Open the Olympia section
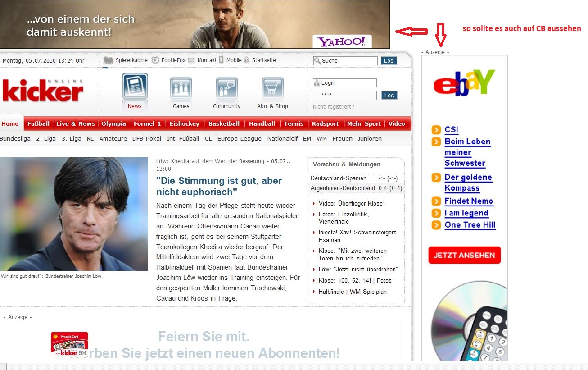The height and width of the screenshot is (370, 588). click(113, 123)
